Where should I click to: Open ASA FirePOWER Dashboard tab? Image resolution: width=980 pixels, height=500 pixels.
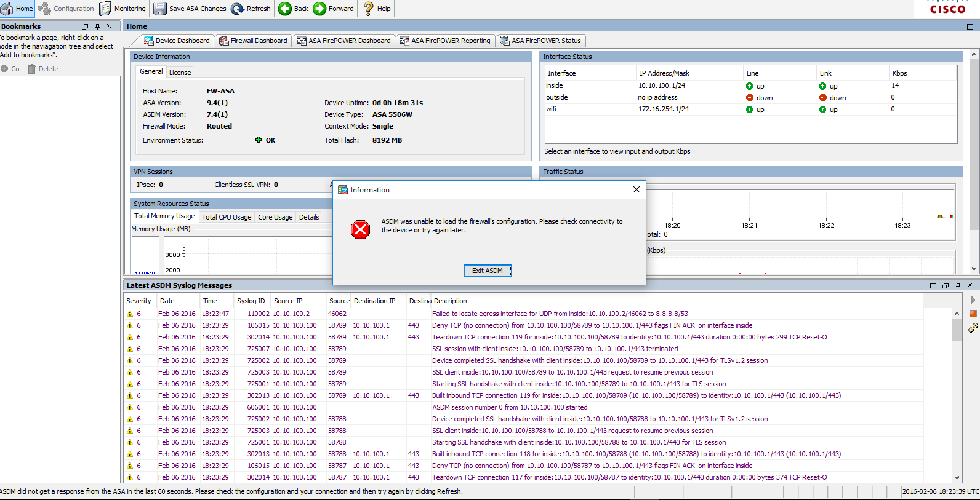tap(343, 41)
